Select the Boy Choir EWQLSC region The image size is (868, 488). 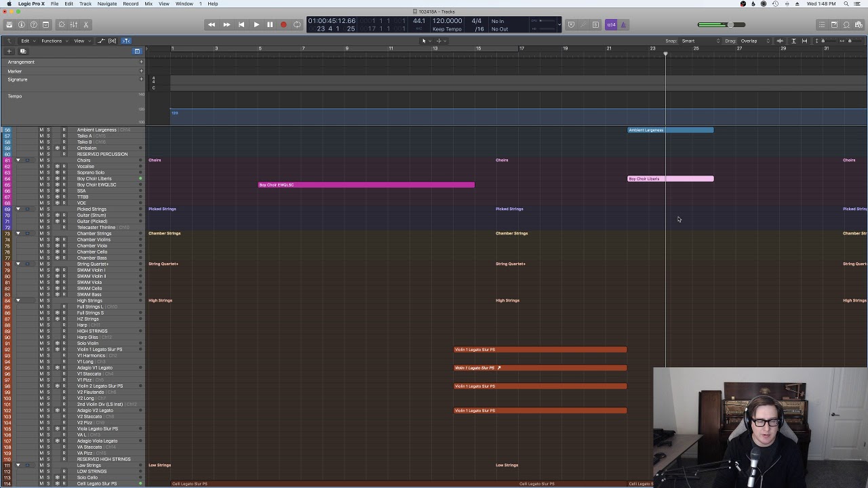[x=366, y=184]
